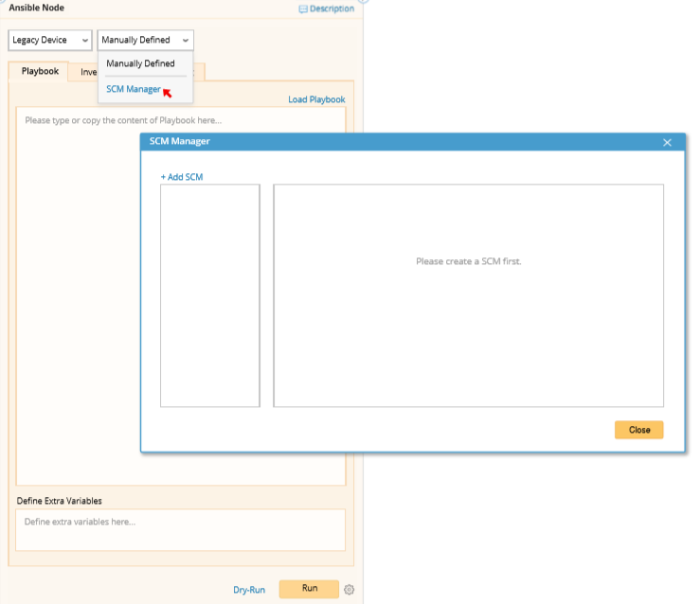Expand the Legacy Device dropdown
Image resolution: width=700 pixels, height=604 pixels.
50,40
